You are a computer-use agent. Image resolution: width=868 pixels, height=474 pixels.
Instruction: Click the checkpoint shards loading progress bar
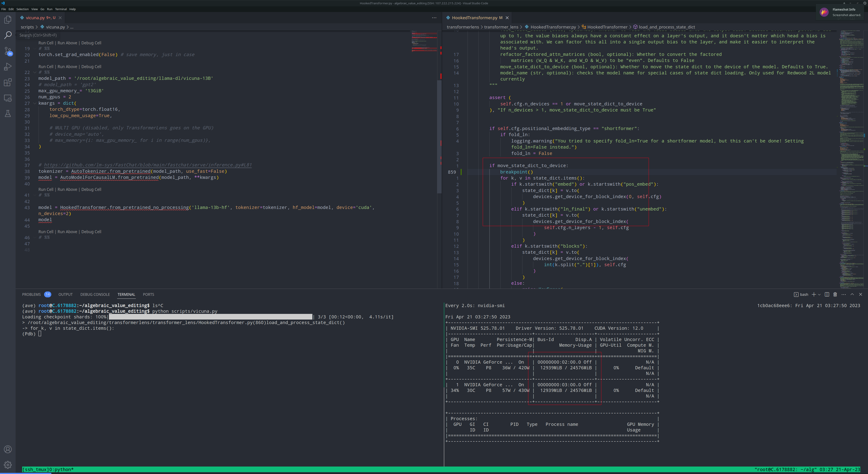coord(211,317)
